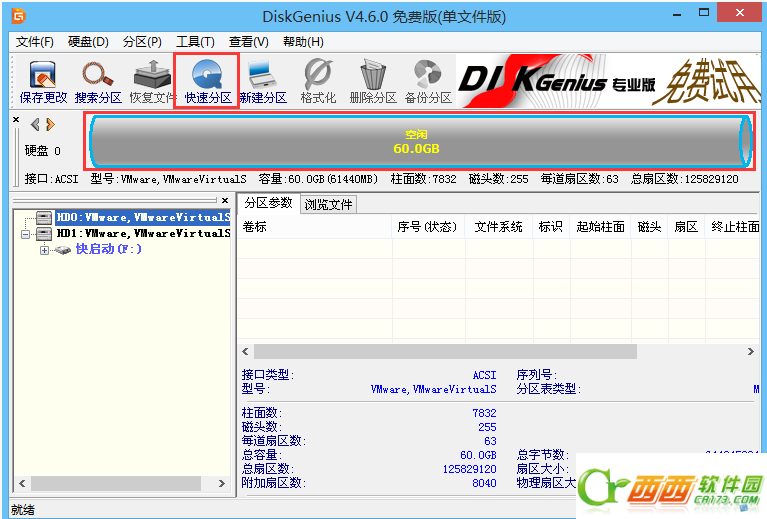Image resolution: width=767 pixels, height=519 pixels.
Task: Click disk tree scrollbar left arrow
Action: pyautogui.click(x=22, y=483)
